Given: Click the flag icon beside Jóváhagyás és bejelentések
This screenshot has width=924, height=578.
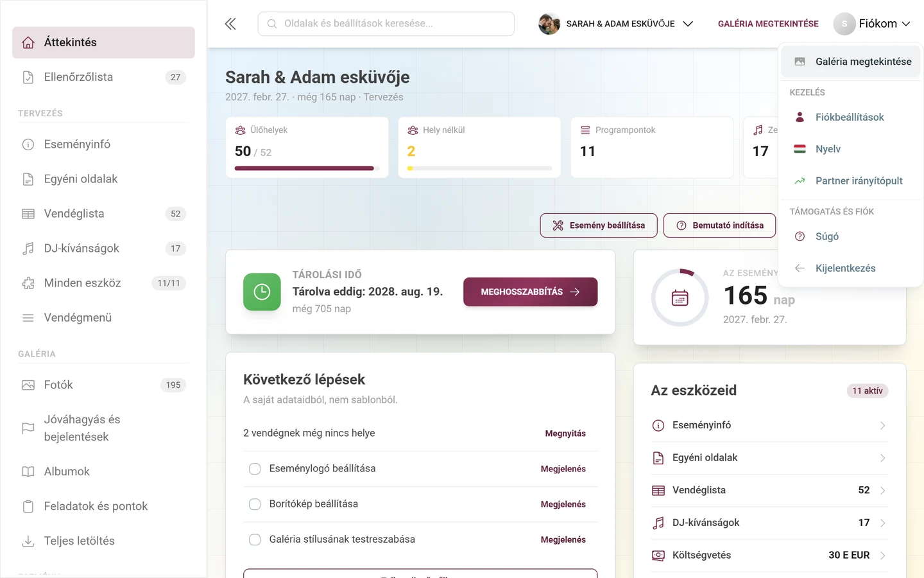Looking at the screenshot, I should point(28,428).
